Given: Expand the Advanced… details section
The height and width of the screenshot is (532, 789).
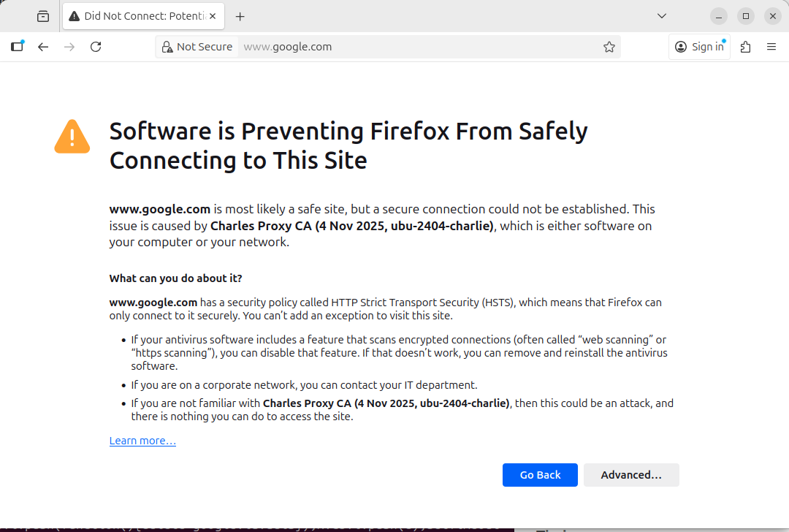Looking at the screenshot, I should [x=631, y=475].
